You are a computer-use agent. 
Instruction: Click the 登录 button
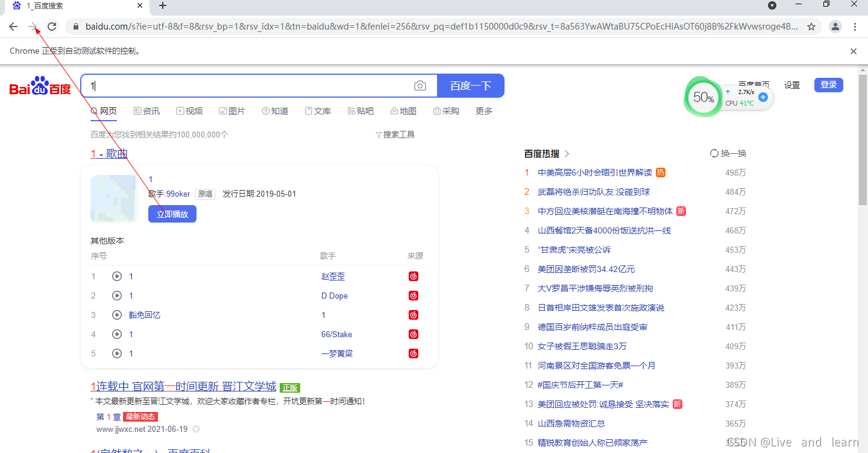(829, 85)
